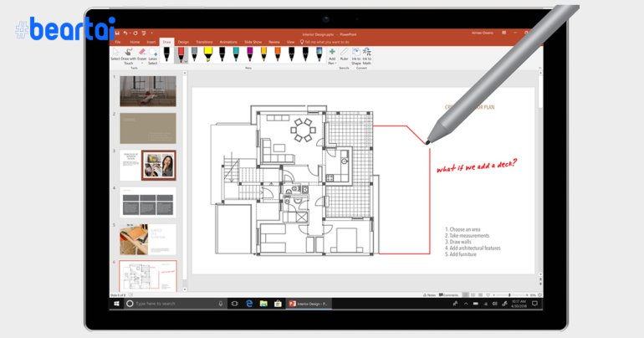The width and height of the screenshot is (644, 338).
Task: Open Comments pane from status bar
Action: pyautogui.click(x=450, y=295)
